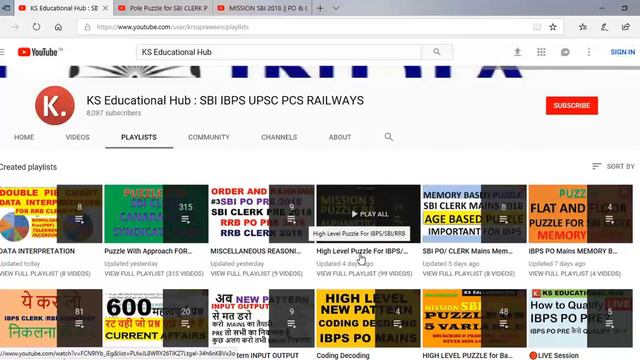This screenshot has height=360, width=640.
Task: Open the YouTube settings three-dot menu
Action: coord(589,52)
